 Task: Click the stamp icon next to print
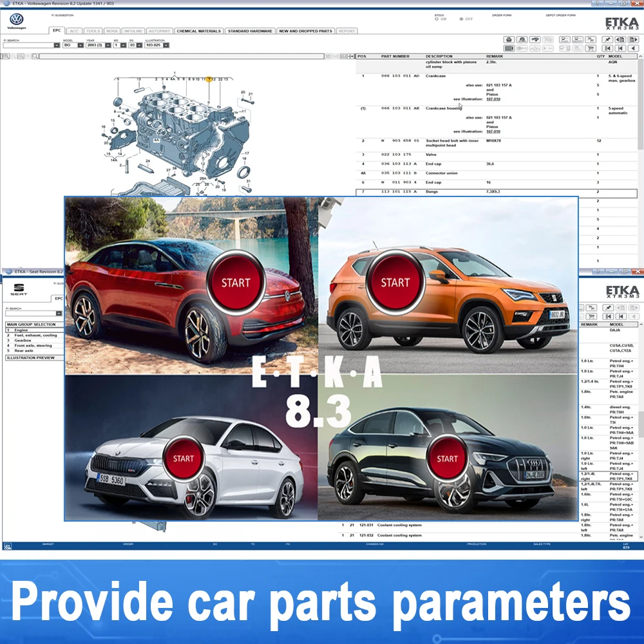pos(522,39)
